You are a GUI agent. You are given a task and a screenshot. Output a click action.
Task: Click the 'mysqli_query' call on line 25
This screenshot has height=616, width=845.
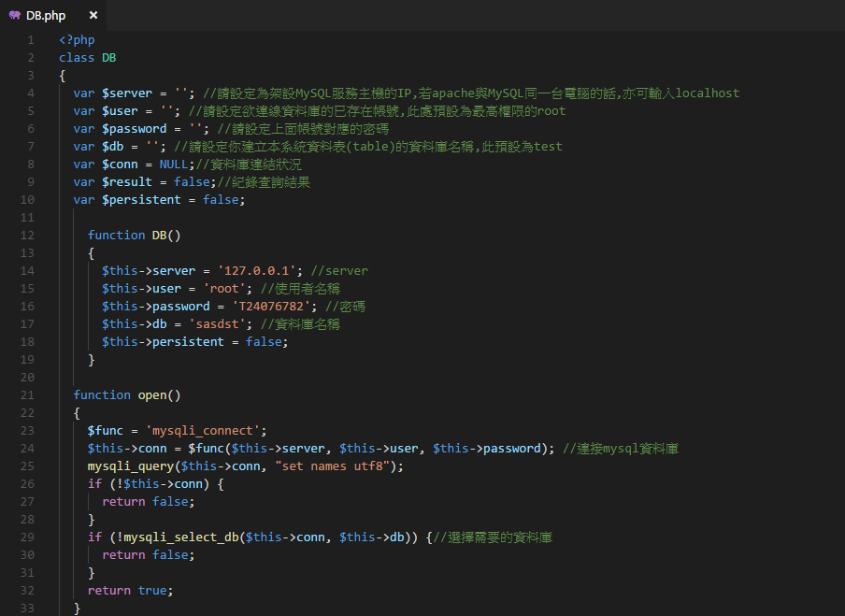point(131,466)
